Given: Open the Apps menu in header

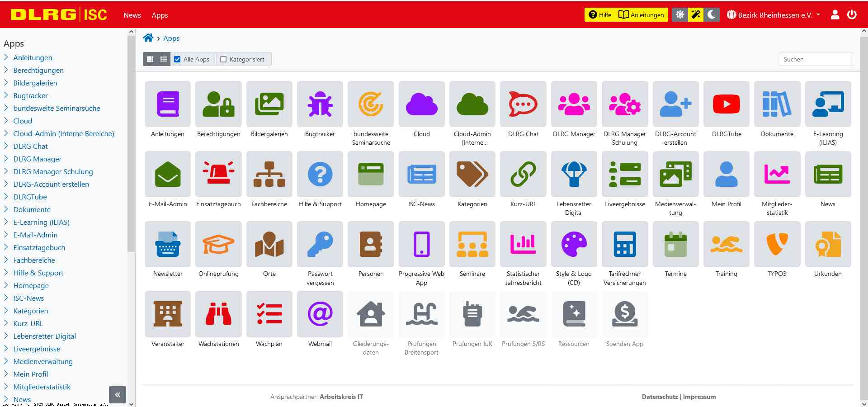Looking at the screenshot, I should [160, 15].
